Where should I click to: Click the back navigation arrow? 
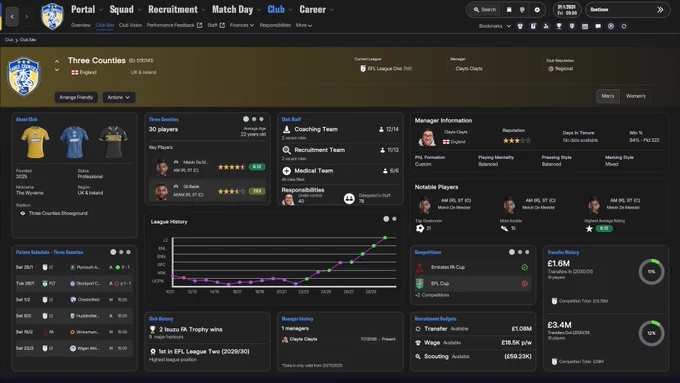pyautogui.click(x=12, y=16)
